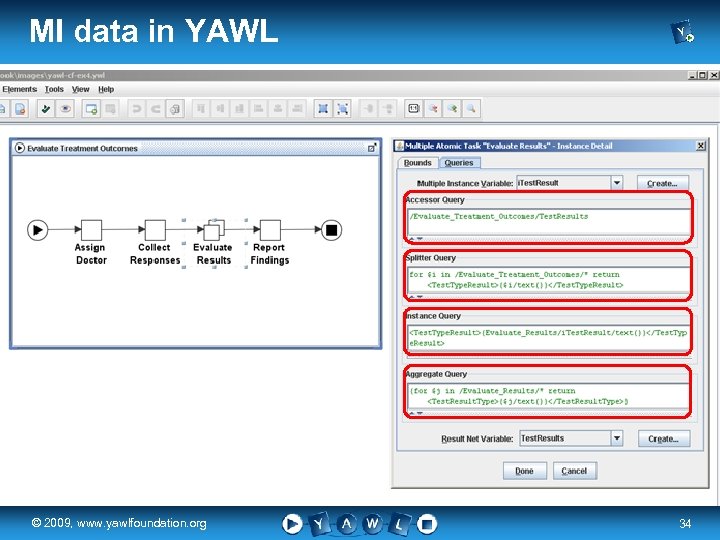Click the redo toolbar icon
This screenshot has height=540, width=720.
pos(156,109)
